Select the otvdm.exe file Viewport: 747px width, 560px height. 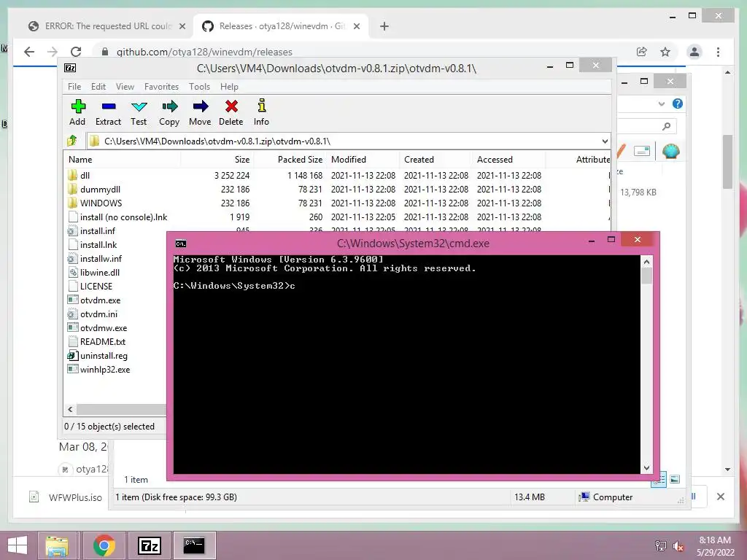click(x=100, y=300)
